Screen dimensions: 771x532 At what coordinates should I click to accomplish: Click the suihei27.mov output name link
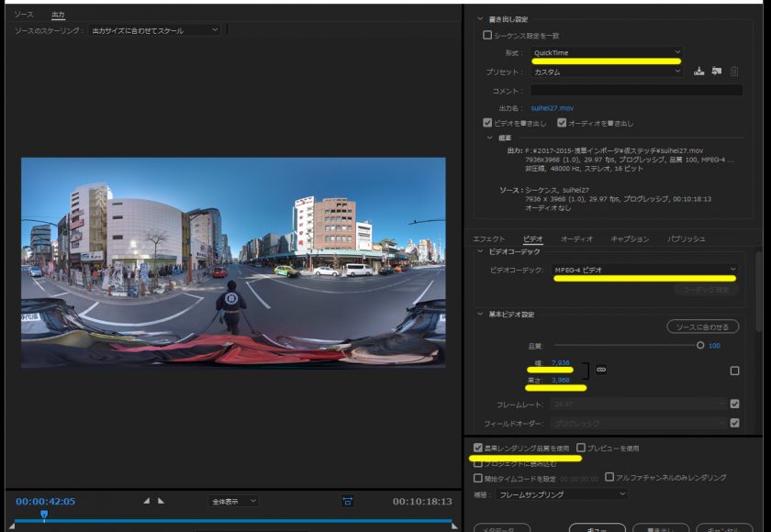click(x=553, y=108)
